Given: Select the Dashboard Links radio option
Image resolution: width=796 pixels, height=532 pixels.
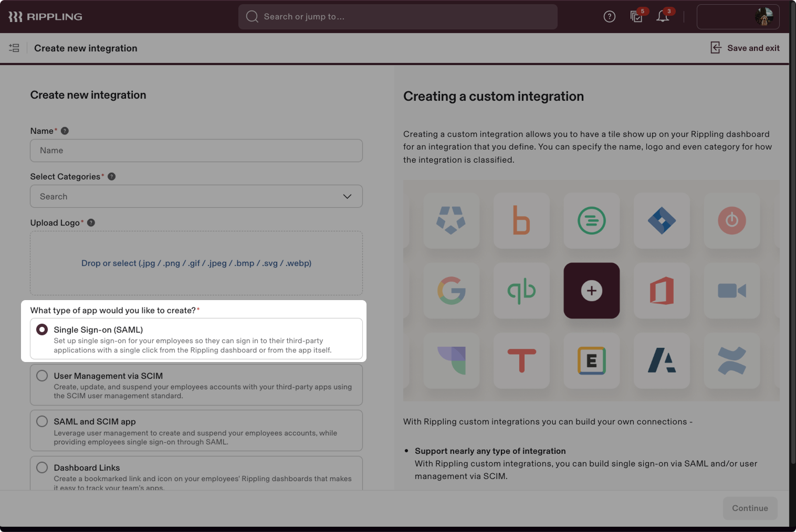Looking at the screenshot, I should 42,467.
